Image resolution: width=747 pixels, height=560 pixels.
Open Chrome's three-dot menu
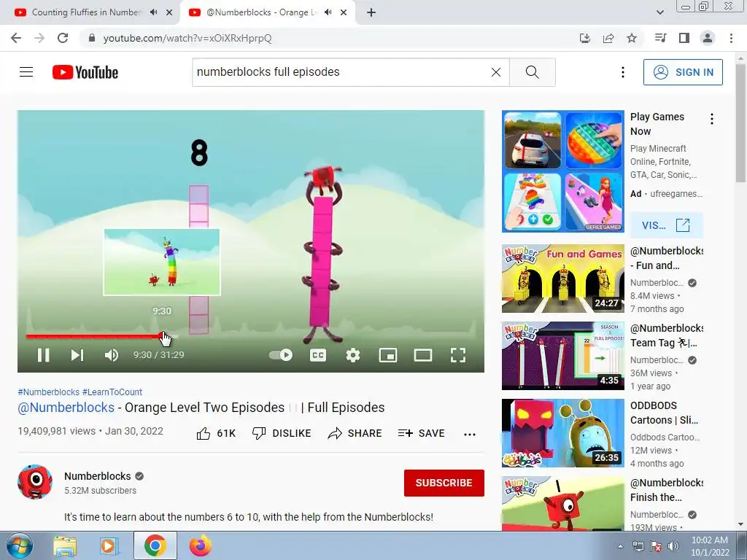pyautogui.click(x=731, y=38)
